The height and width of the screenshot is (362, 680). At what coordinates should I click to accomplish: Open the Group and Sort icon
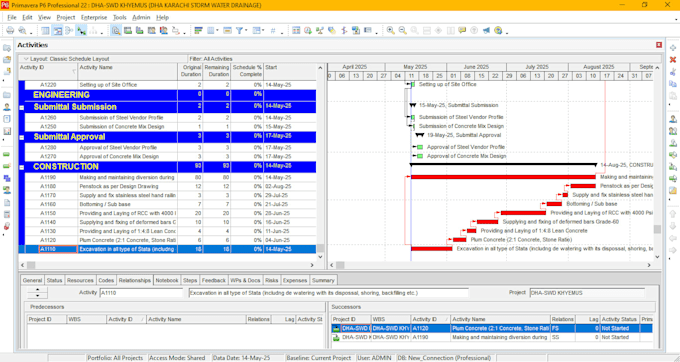[256, 30]
